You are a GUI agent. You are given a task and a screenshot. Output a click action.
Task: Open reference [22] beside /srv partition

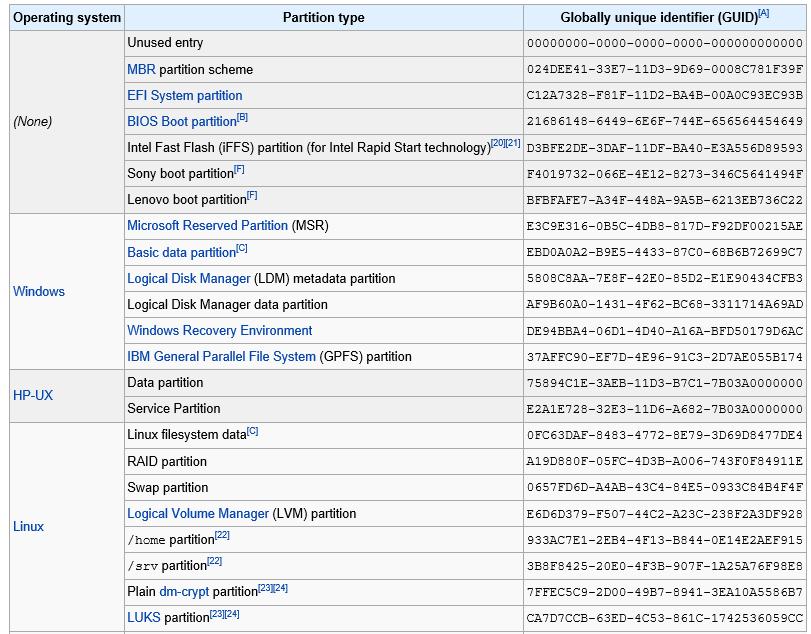[215, 561]
